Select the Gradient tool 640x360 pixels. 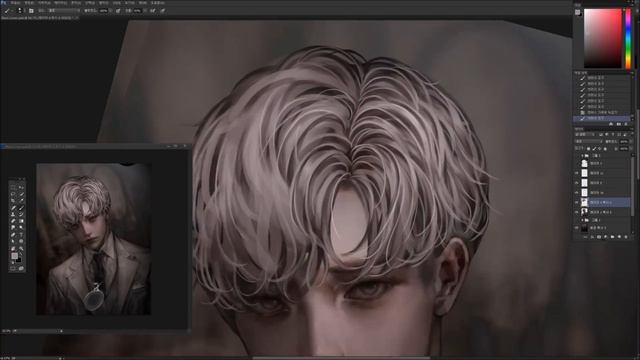pos(21,221)
